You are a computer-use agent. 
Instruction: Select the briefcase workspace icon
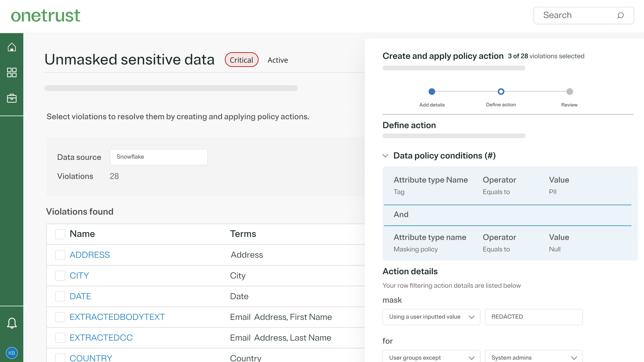point(12,98)
